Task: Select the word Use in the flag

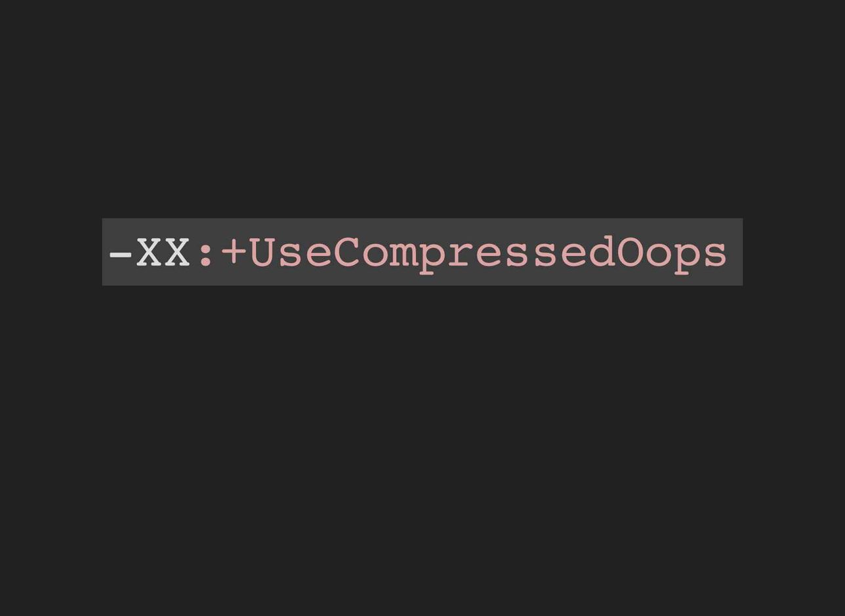Action: click(x=291, y=253)
